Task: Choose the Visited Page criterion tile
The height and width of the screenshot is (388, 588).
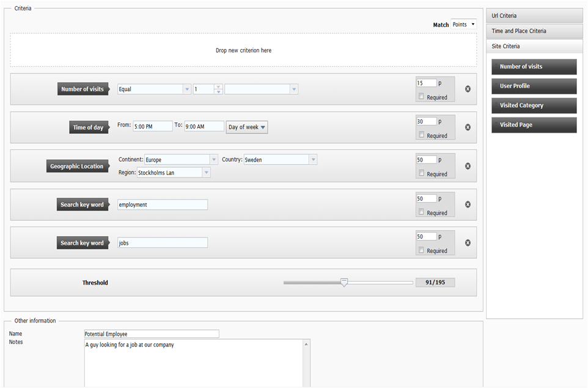Action: click(534, 125)
